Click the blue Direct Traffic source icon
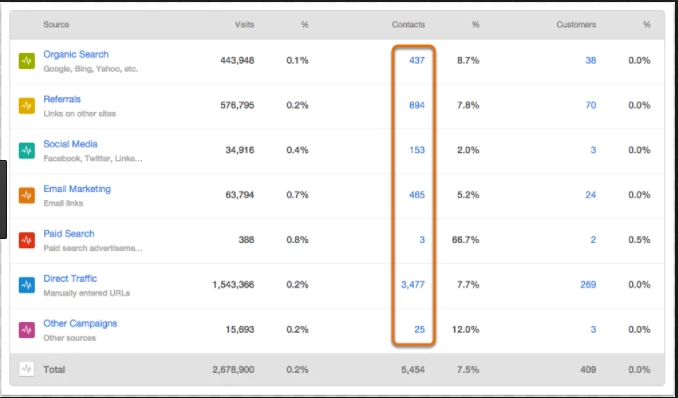 26,285
